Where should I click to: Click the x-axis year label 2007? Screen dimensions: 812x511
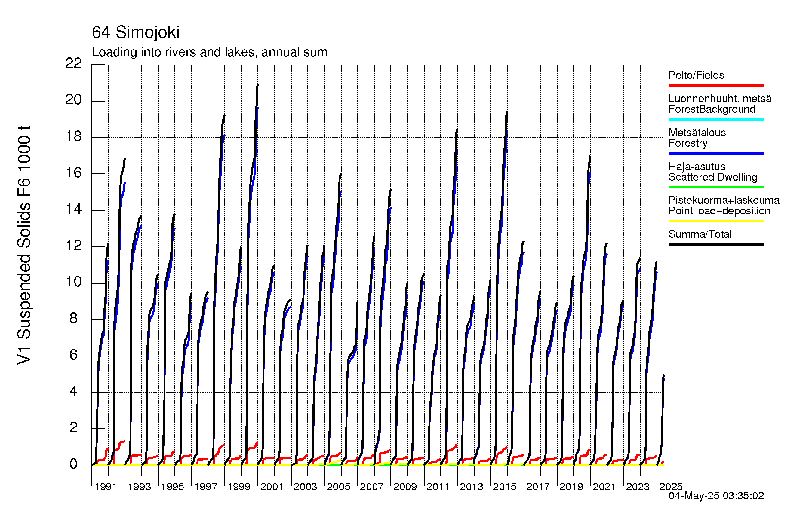point(372,487)
